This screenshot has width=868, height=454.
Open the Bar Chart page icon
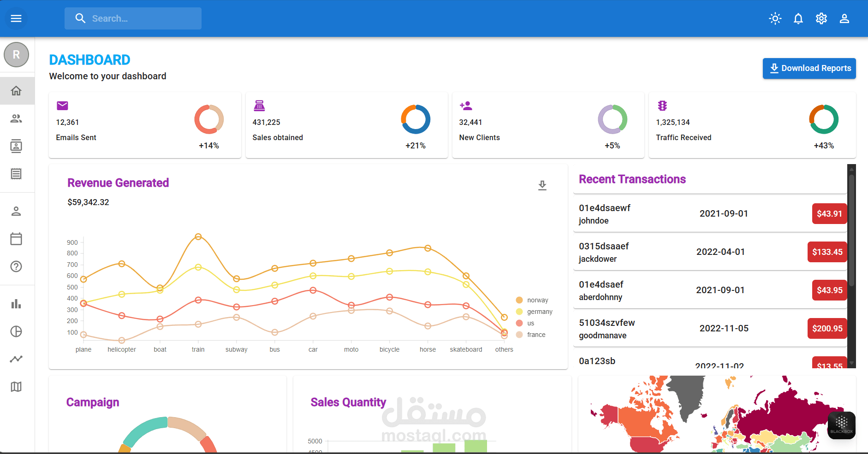pyautogui.click(x=17, y=303)
